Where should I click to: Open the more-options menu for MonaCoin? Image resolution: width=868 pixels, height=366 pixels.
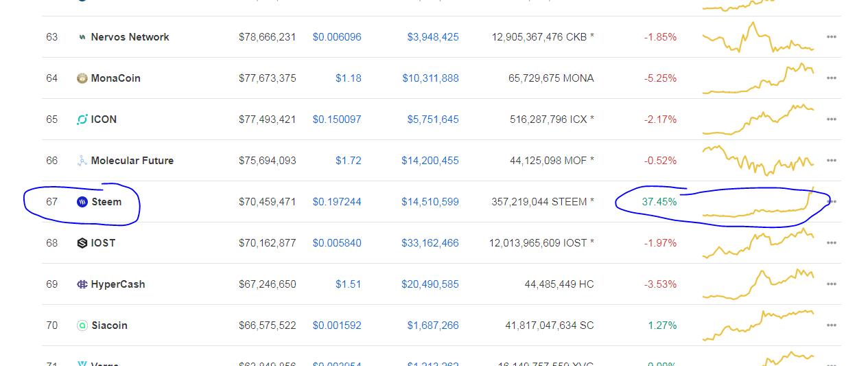(832, 78)
